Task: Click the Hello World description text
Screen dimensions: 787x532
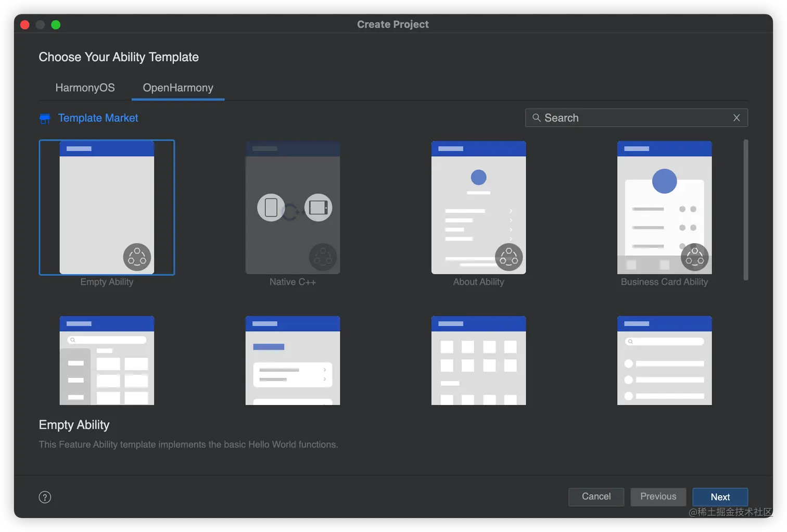Action: 188,445
